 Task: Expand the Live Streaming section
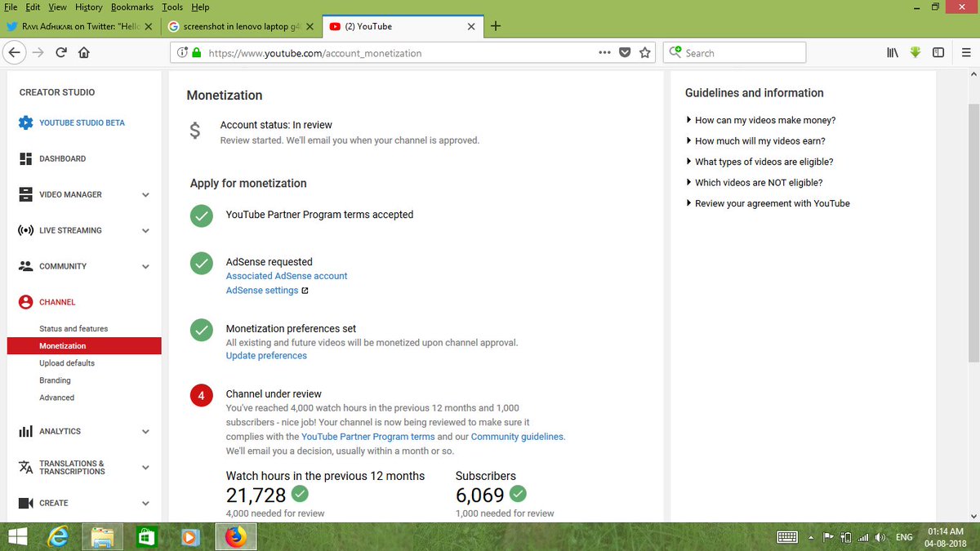tap(145, 230)
